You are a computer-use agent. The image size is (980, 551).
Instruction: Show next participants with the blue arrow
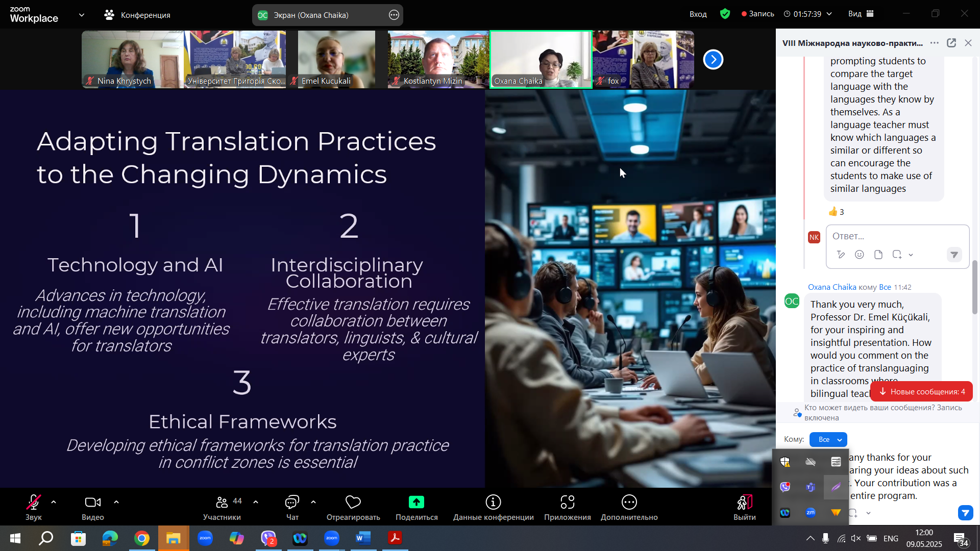[713, 59]
